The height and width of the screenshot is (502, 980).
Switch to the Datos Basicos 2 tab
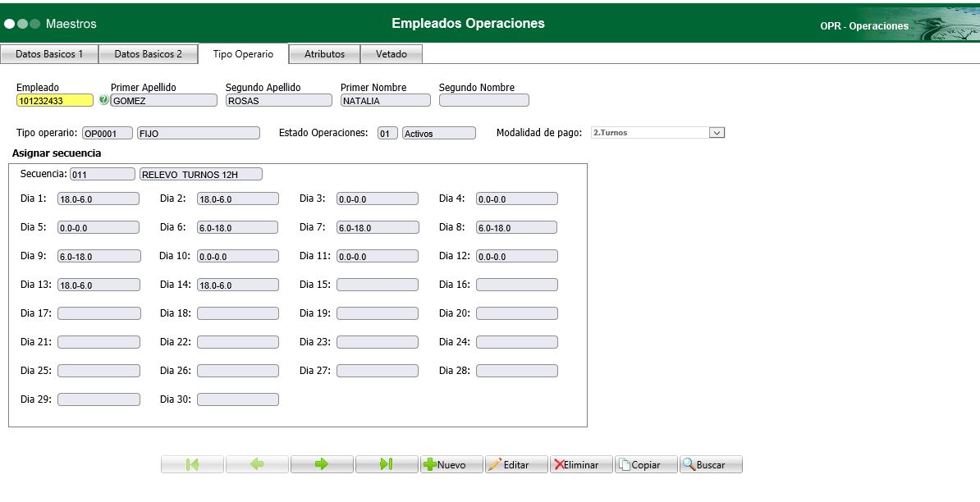coord(148,54)
